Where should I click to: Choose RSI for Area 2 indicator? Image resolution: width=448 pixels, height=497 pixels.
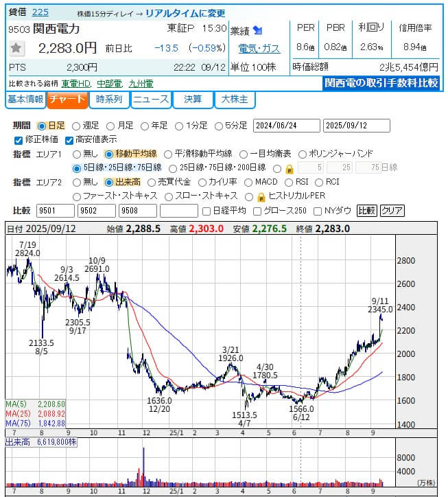point(289,182)
